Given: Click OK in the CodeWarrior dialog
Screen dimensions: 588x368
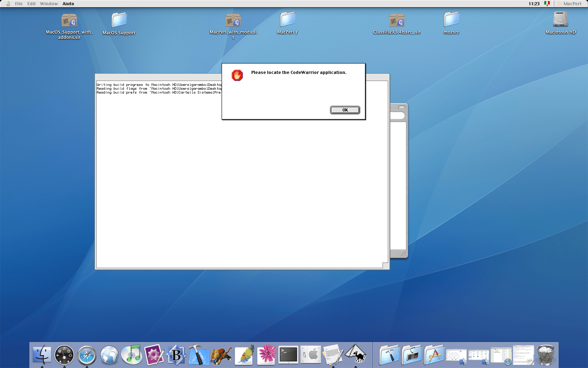Looking at the screenshot, I should coord(345,110).
